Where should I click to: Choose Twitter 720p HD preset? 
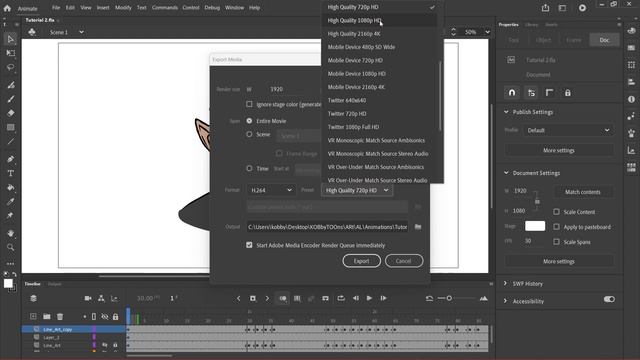pyautogui.click(x=379, y=113)
